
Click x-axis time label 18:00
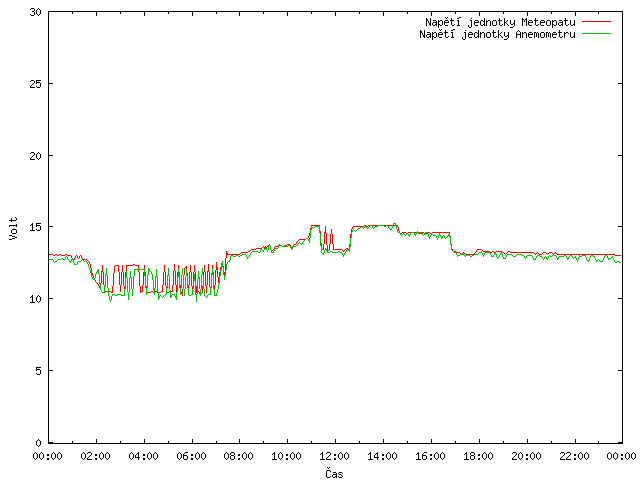478,456
